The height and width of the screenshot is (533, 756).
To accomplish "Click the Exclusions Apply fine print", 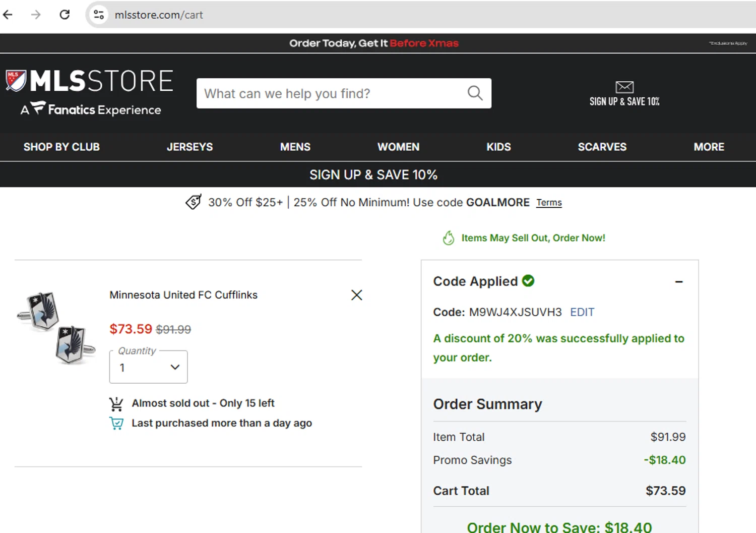I will (x=728, y=43).
